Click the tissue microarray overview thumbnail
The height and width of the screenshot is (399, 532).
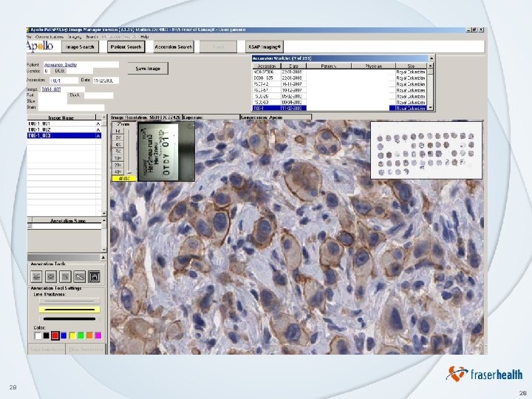[x=426, y=150]
